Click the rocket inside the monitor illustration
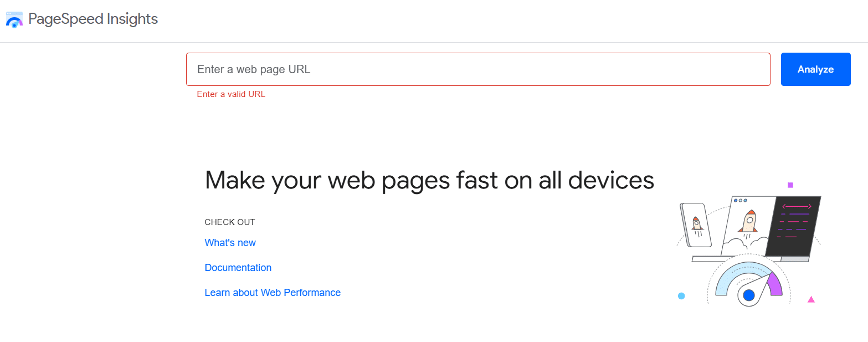 [751, 222]
